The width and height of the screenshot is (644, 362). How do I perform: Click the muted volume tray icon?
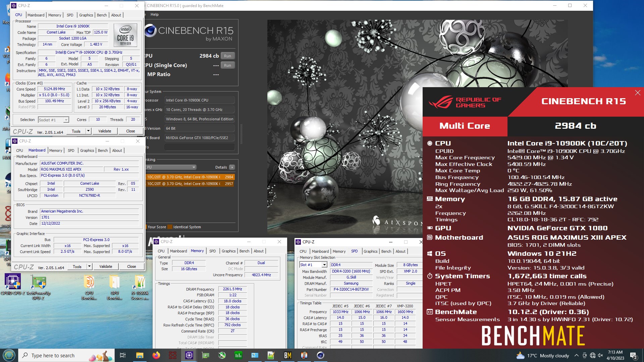pyautogui.click(x=600, y=356)
